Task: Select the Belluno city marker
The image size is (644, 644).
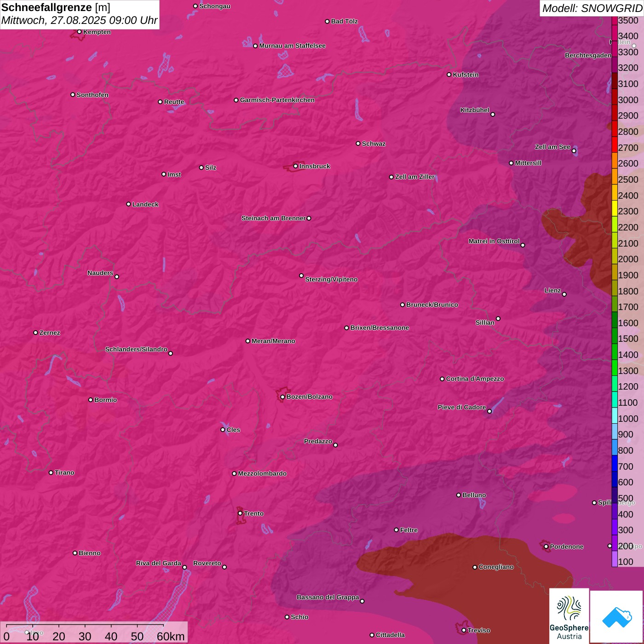Action: 458,495
